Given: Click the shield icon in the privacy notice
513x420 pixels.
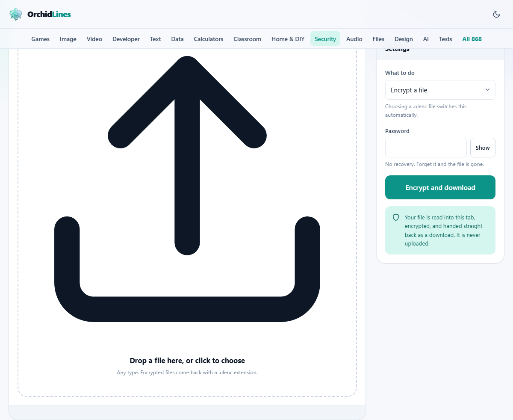Looking at the screenshot, I should (396, 217).
